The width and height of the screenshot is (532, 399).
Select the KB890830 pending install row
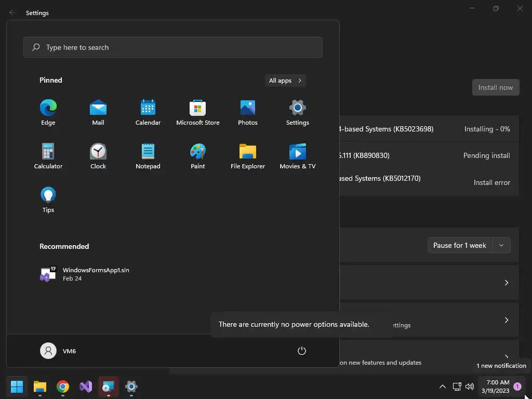click(x=429, y=155)
